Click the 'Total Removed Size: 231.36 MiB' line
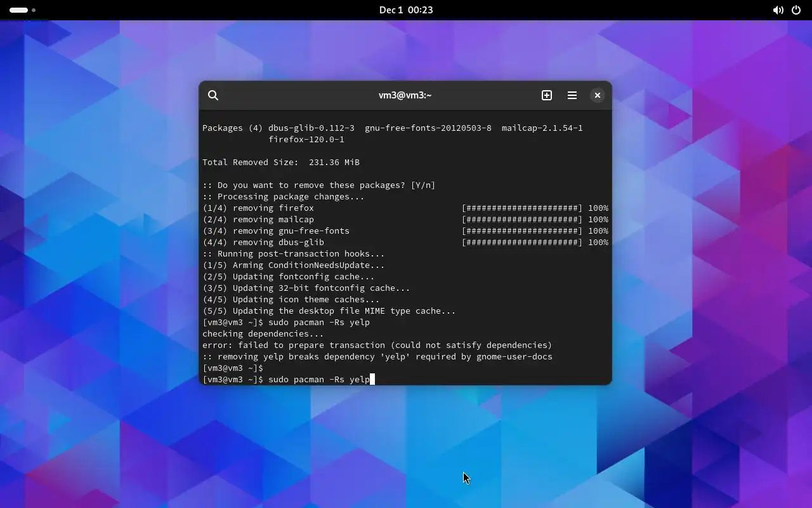Image resolution: width=812 pixels, height=508 pixels. point(281,163)
